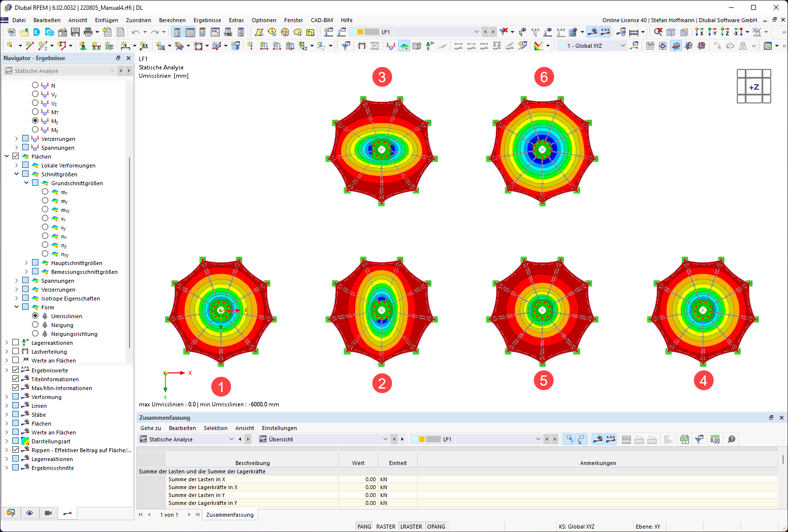788x532 pixels.
Task: Select the mx surface internal force radio button
Action: click(45, 192)
